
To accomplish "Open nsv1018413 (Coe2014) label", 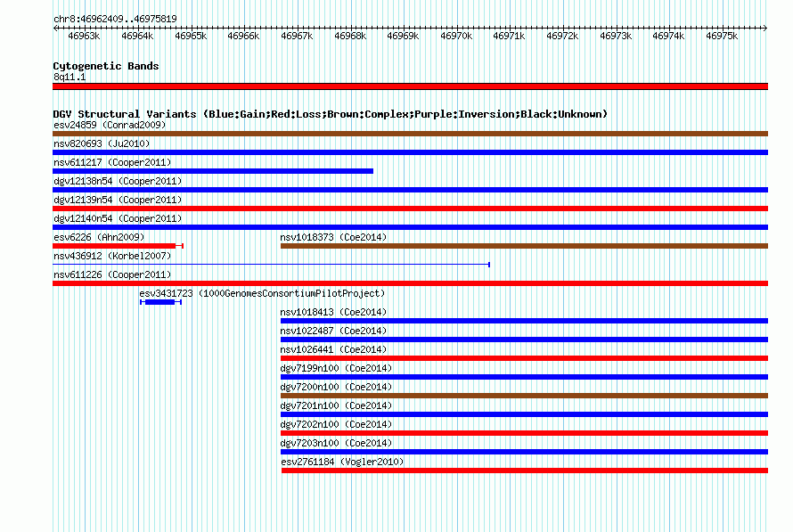I will [334, 312].
